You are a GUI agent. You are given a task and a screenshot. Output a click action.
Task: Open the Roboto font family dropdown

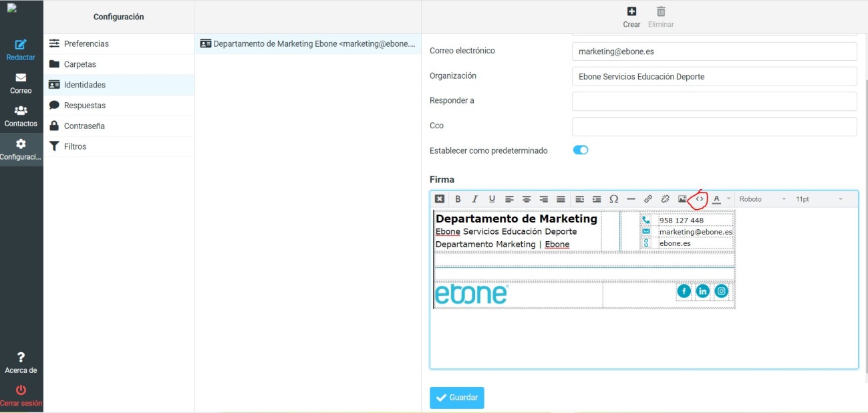coord(762,199)
